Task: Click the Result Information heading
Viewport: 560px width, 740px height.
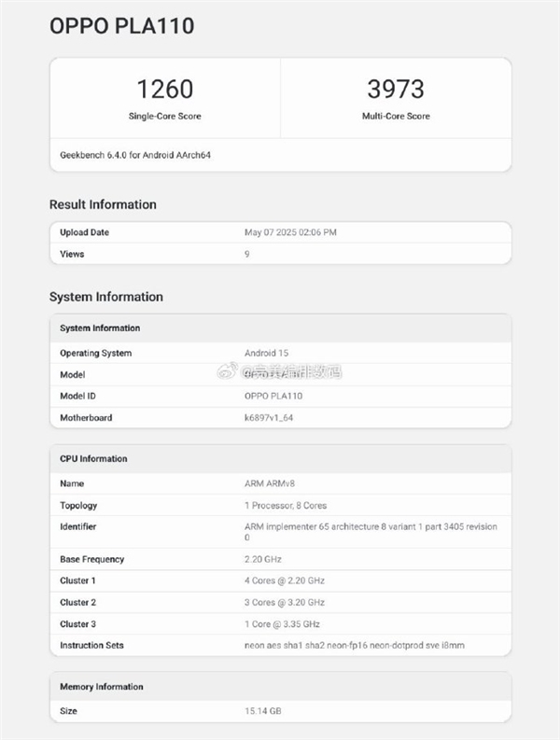Action: [103, 204]
